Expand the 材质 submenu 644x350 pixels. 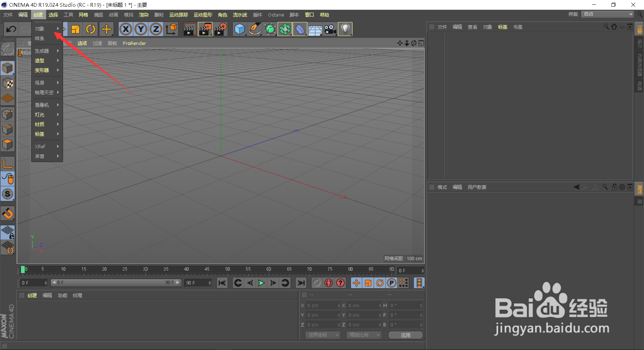47,124
